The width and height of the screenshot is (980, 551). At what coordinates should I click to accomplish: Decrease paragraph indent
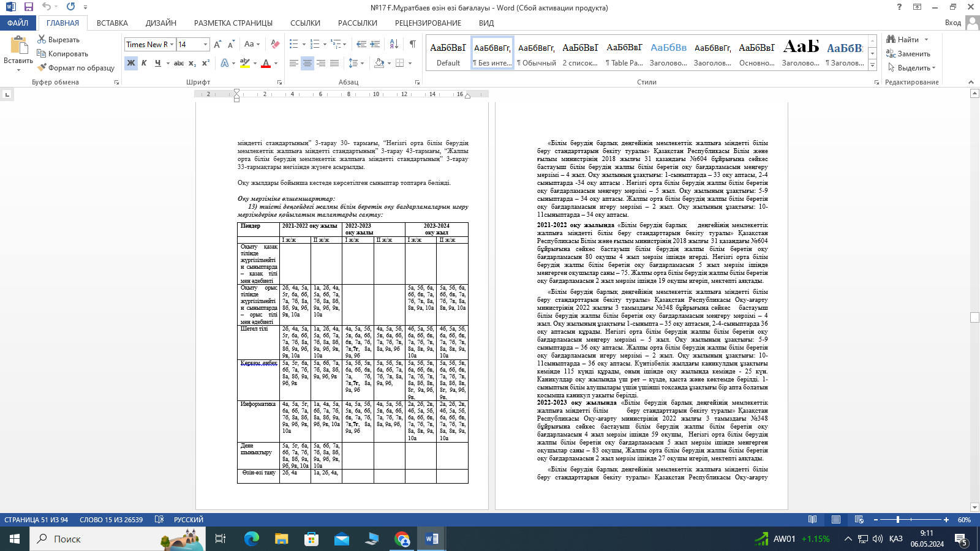click(361, 44)
